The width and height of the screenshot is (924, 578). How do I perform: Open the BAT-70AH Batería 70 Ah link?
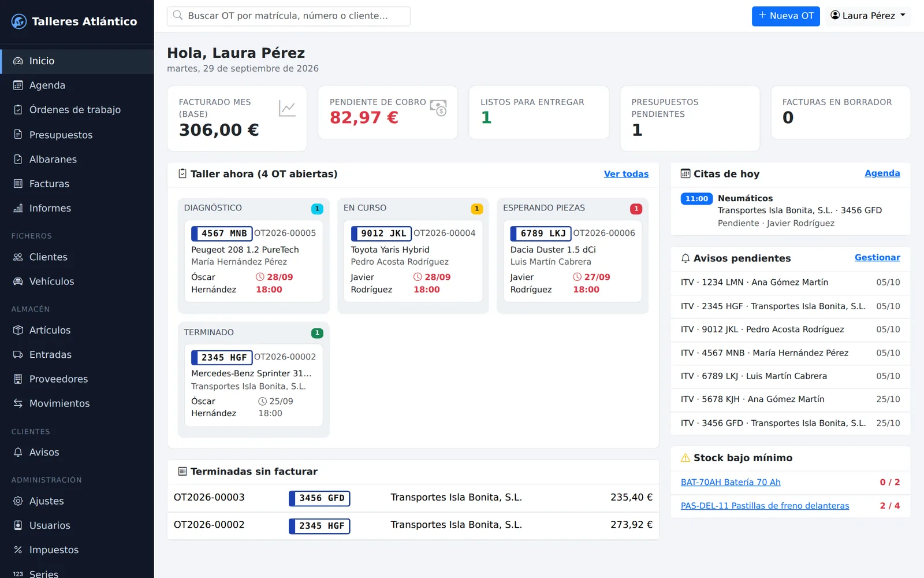(x=731, y=482)
